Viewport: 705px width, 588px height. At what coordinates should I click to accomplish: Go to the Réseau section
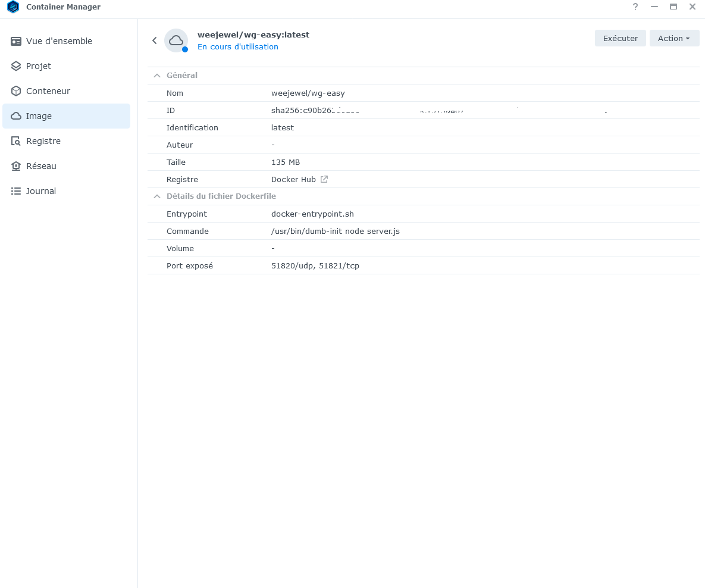(67, 166)
